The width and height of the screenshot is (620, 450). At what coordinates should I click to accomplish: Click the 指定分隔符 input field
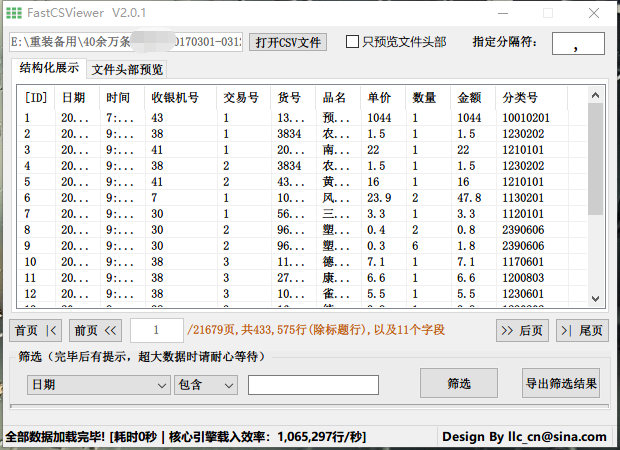(x=577, y=43)
